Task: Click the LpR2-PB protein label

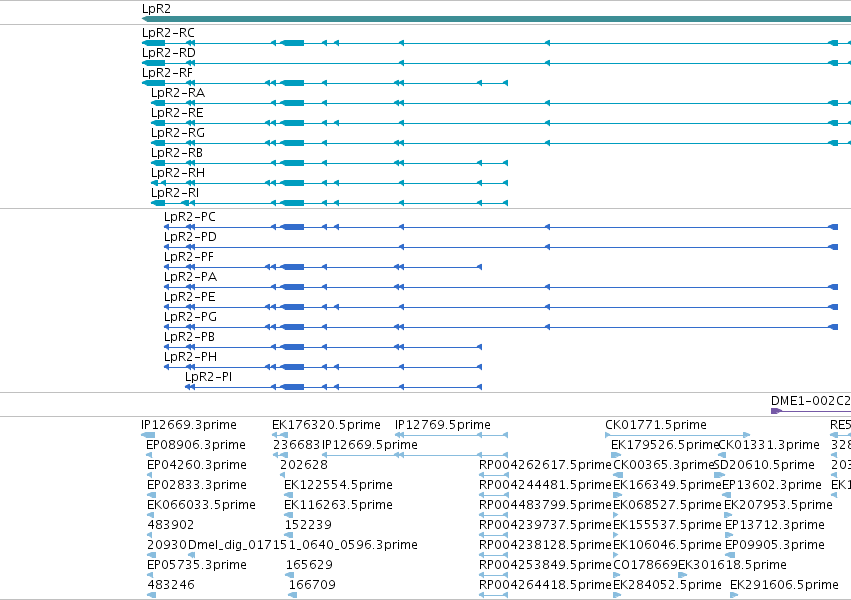Action: 189,337
